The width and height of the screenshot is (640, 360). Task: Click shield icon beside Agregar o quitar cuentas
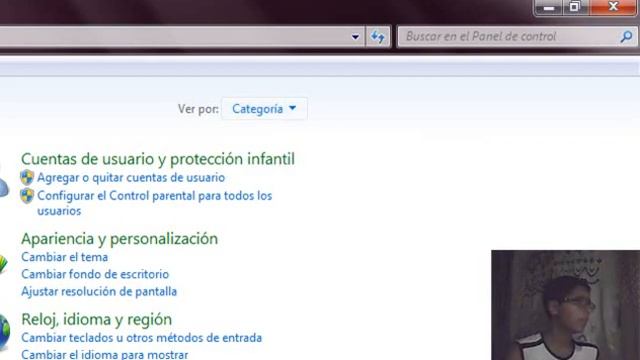point(27,178)
